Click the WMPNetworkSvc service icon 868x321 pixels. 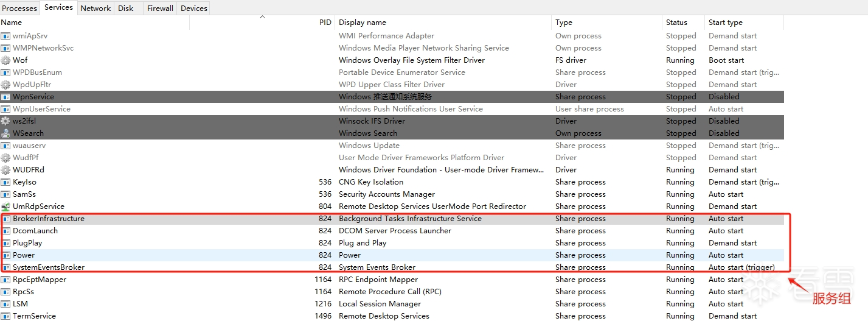pyautogui.click(x=5, y=48)
